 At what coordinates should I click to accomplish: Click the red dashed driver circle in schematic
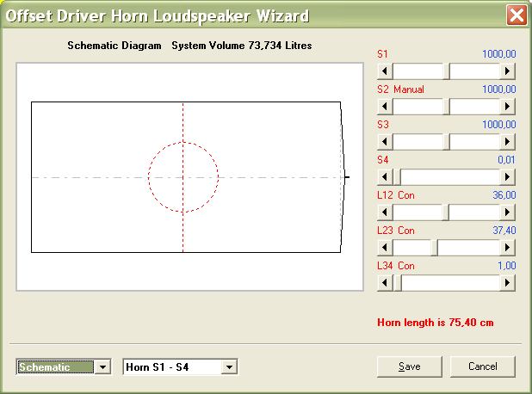click(183, 177)
